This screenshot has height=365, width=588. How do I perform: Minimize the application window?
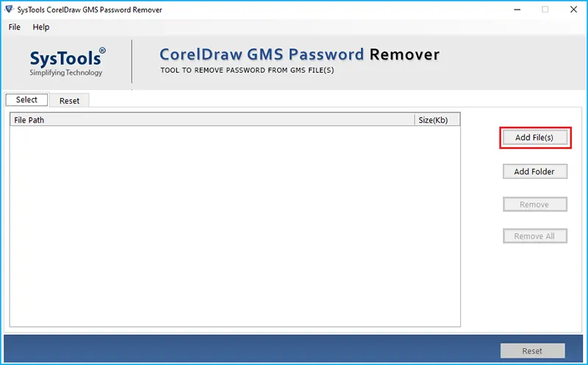tap(517, 10)
